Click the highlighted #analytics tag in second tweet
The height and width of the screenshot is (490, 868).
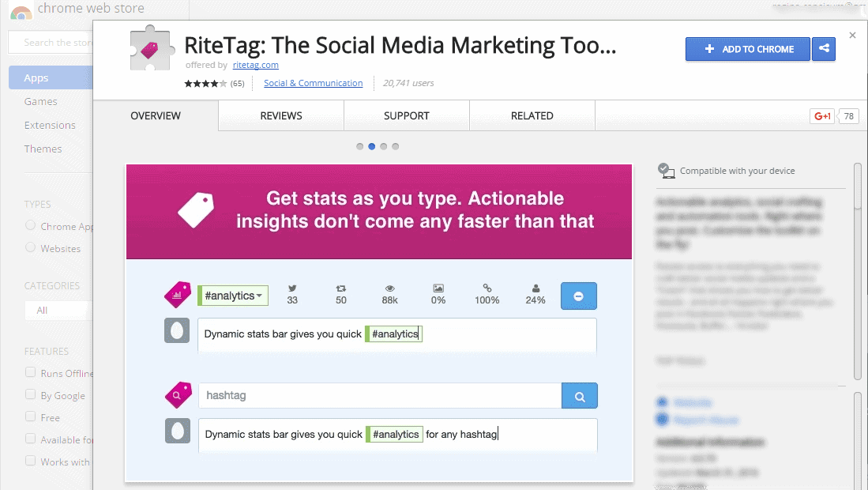click(x=395, y=434)
